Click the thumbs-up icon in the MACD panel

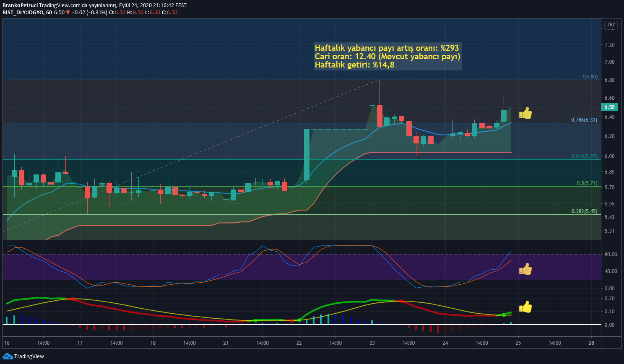525,307
